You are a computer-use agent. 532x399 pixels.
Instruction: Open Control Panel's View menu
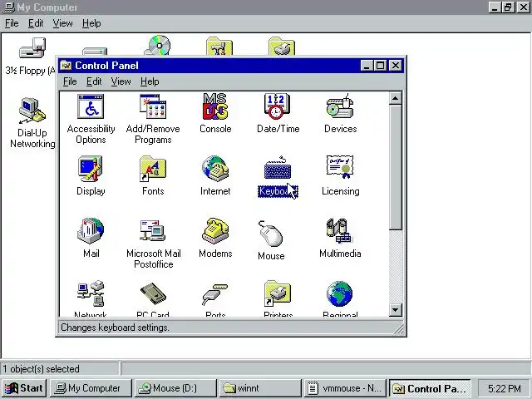point(121,81)
